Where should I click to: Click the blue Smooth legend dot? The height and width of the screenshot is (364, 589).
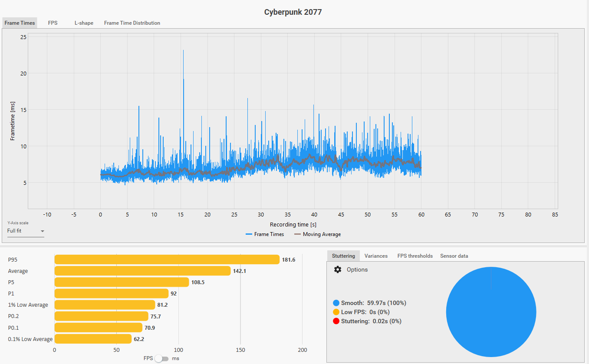pos(336,303)
